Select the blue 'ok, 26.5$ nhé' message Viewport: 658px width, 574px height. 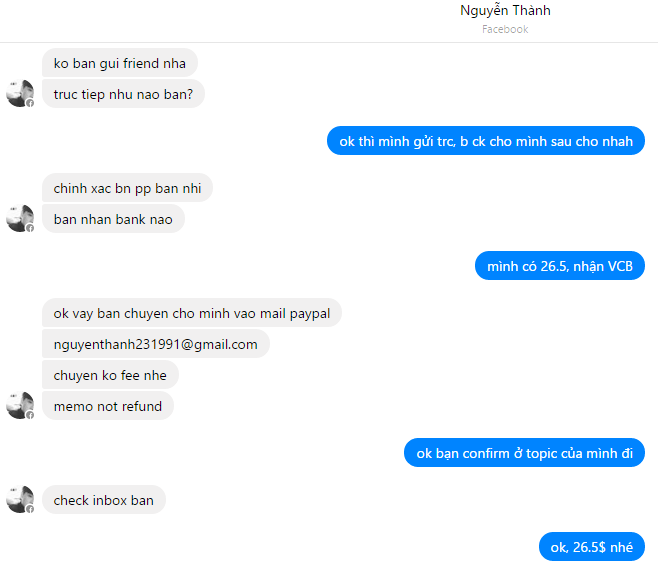(x=592, y=547)
